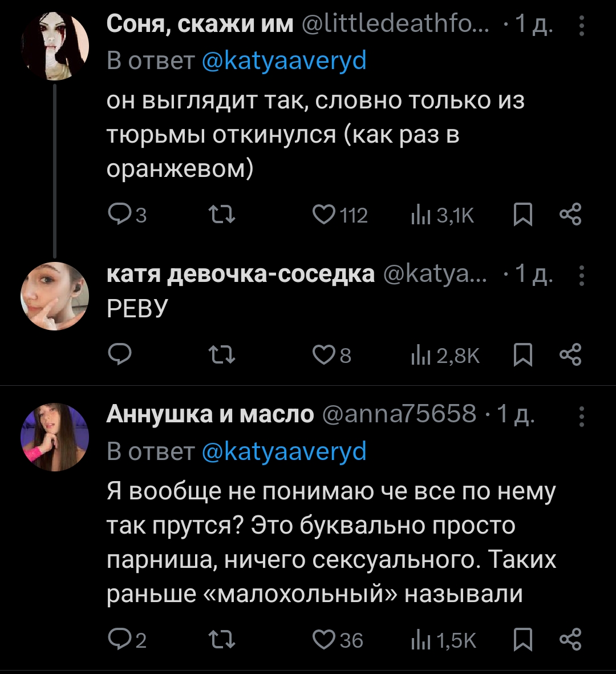Bookmark Соня's tweet
616x674 pixels.
coord(522,215)
